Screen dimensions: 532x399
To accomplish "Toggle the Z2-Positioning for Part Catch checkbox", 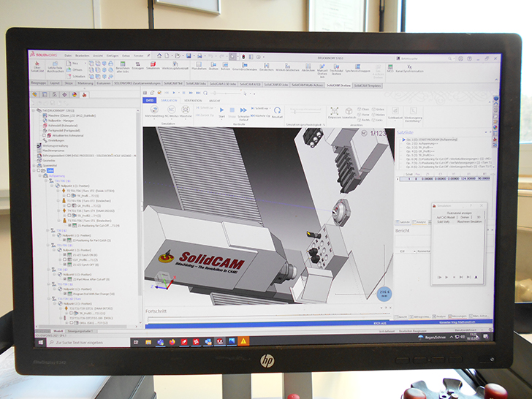I will 64,240.
